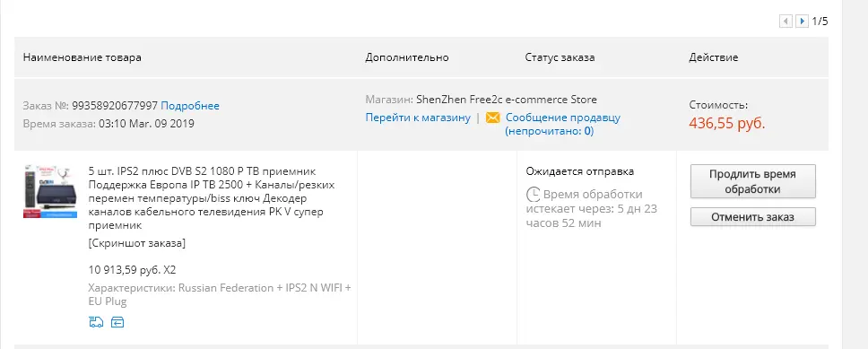
Task: Click the [Скриншот заказа] link
Action: tap(136, 243)
